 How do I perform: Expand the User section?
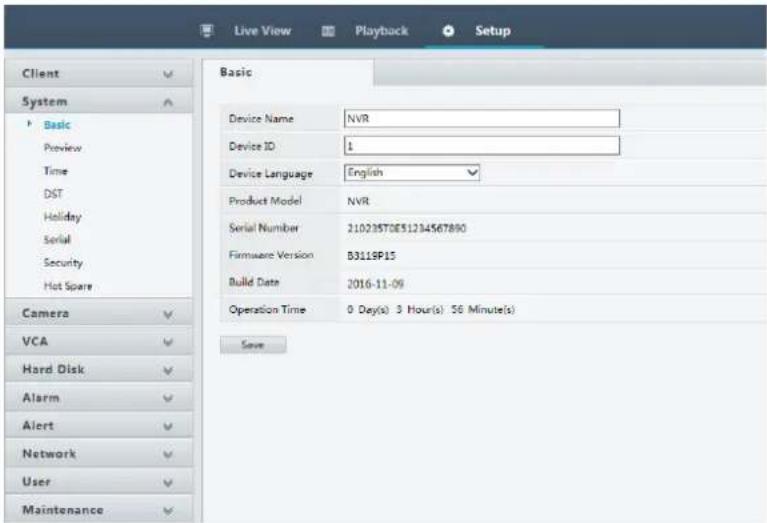tap(98, 482)
